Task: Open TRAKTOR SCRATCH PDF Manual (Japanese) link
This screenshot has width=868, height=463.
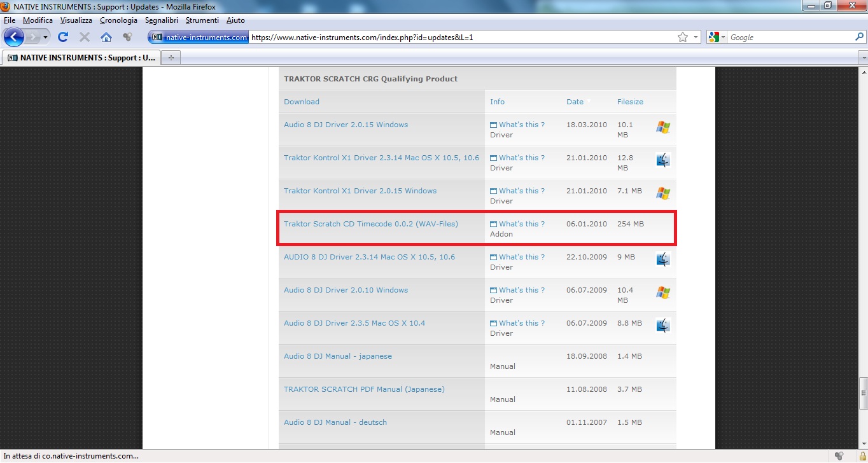Action: click(x=364, y=389)
